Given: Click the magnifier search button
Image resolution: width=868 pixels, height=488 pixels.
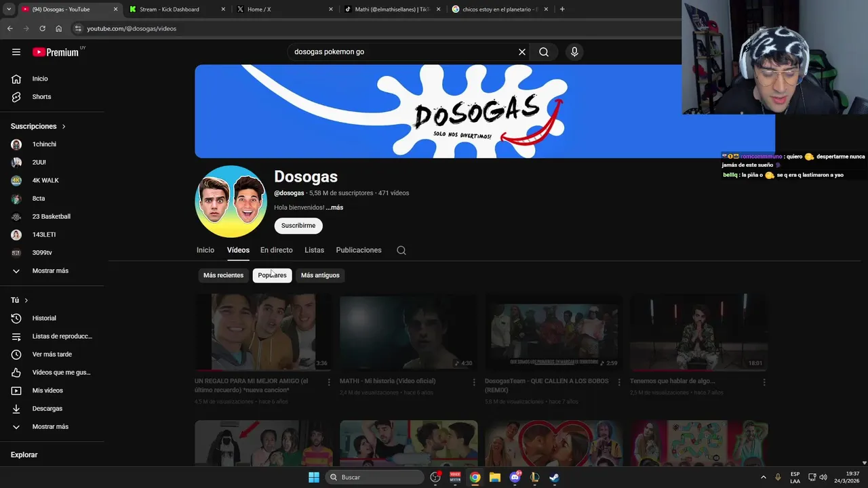Looking at the screenshot, I should click(x=544, y=52).
